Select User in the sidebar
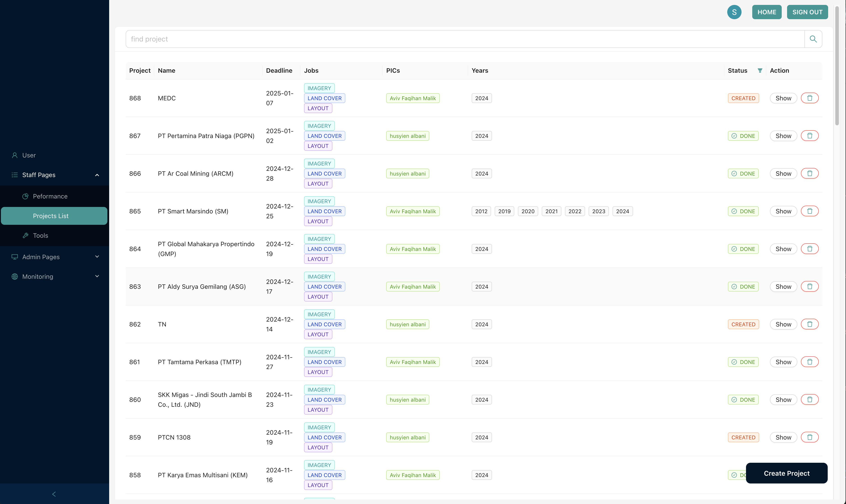The image size is (846, 504). [x=29, y=155]
